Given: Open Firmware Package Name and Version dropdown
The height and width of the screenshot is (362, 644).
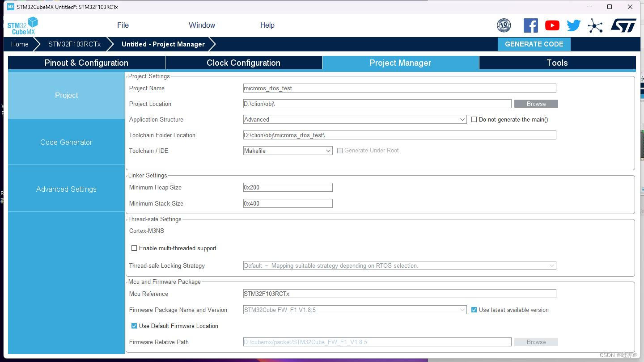Looking at the screenshot, I should click(x=355, y=310).
